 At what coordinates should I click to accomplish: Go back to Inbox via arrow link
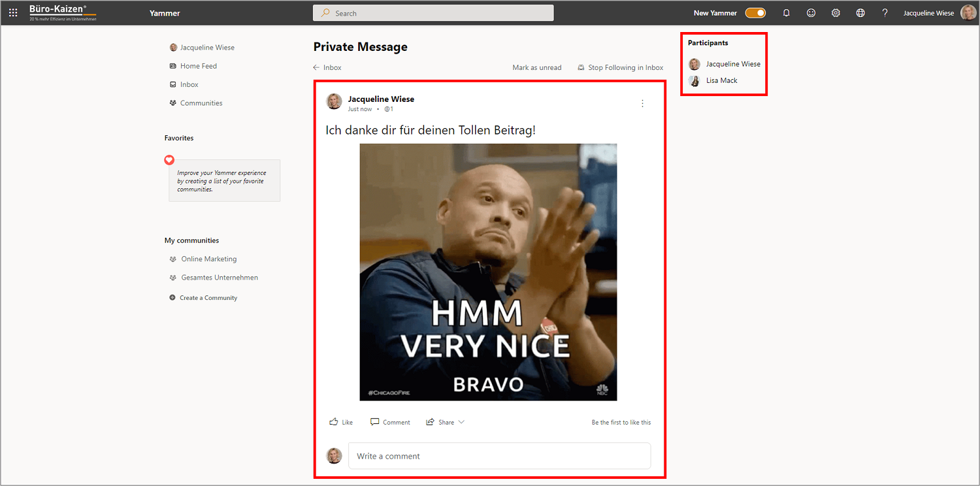pos(327,68)
